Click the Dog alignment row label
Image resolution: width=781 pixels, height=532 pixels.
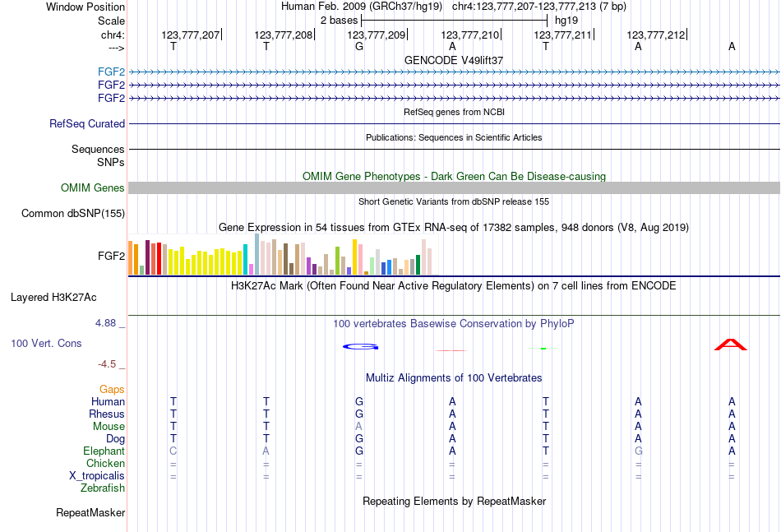[x=115, y=439]
